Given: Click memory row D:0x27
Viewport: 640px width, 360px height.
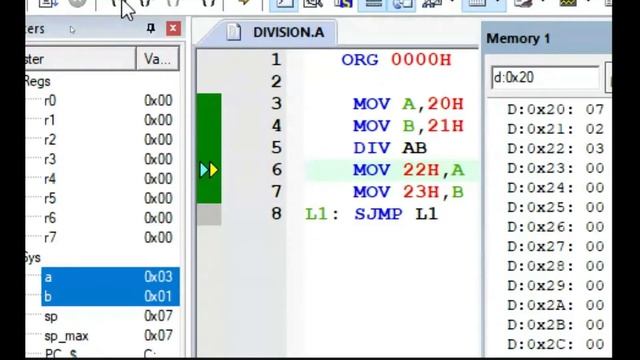Looking at the screenshot, I should tap(556, 247).
